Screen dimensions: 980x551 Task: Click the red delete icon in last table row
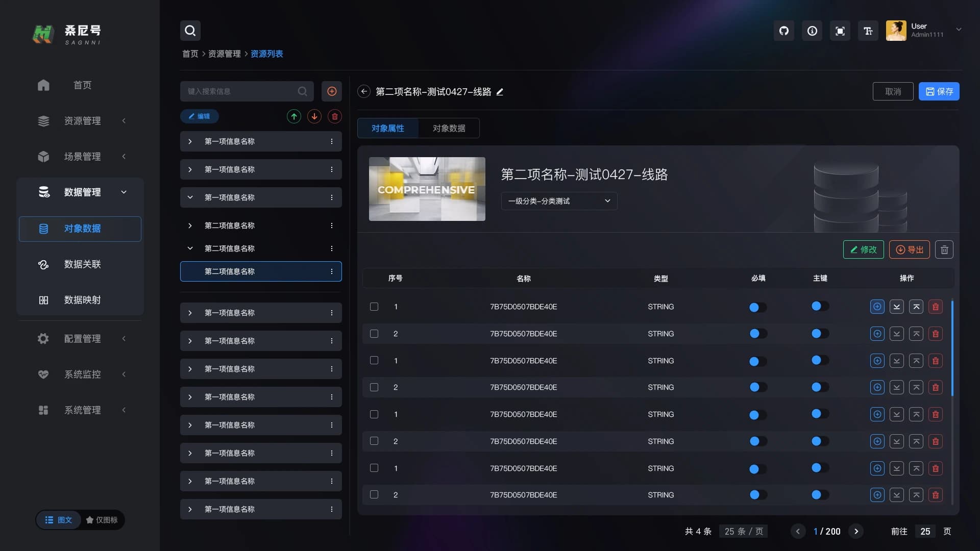click(x=936, y=495)
